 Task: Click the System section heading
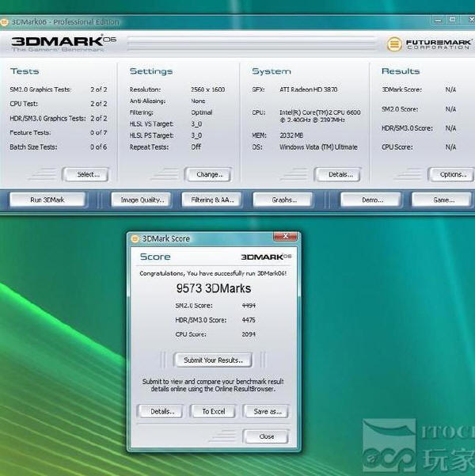point(272,71)
